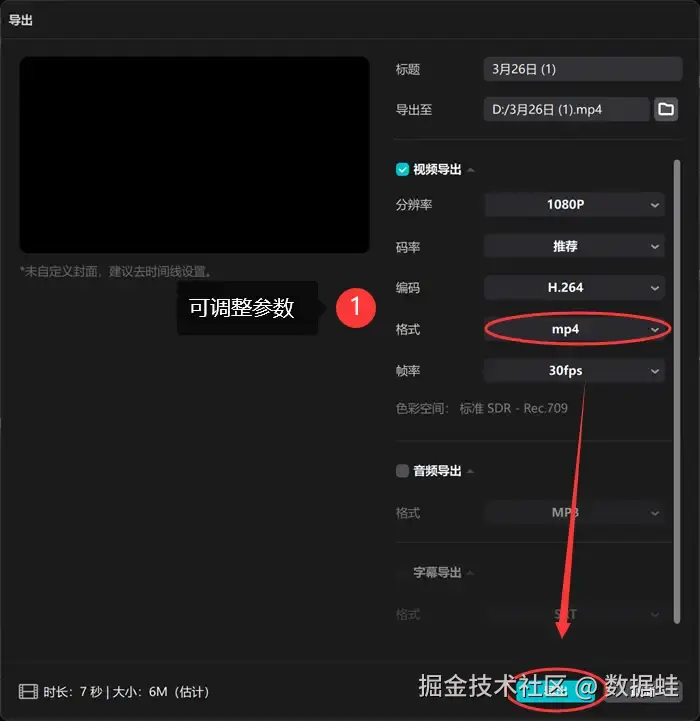This screenshot has height=721, width=700.
Task: Open the 帧率 30fps dropdown
Action: [574, 371]
